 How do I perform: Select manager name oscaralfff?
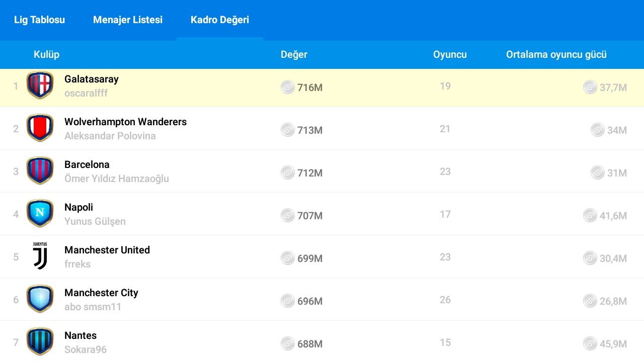coord(86,93)
